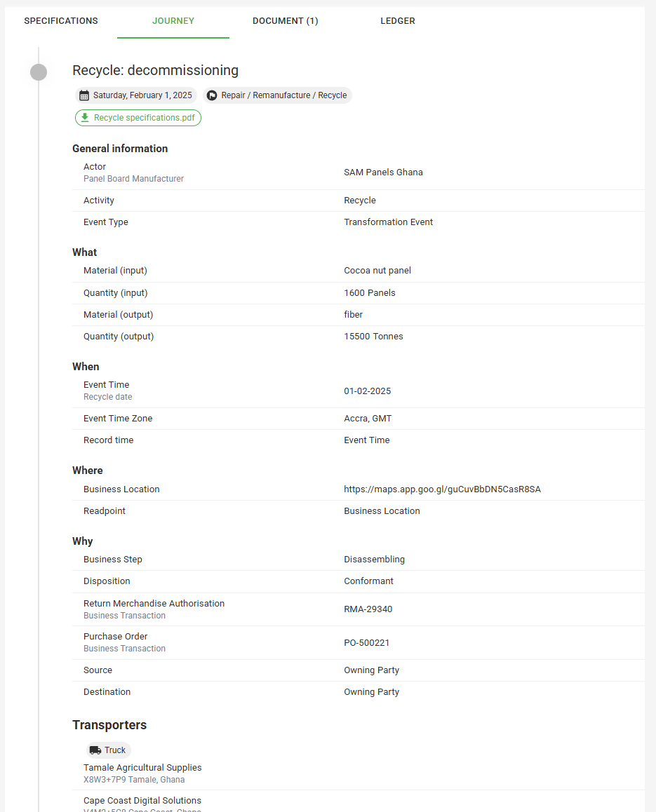Screen dimensions: 656x812
Task: Open the Specifications tab
Action: [61, 21]
